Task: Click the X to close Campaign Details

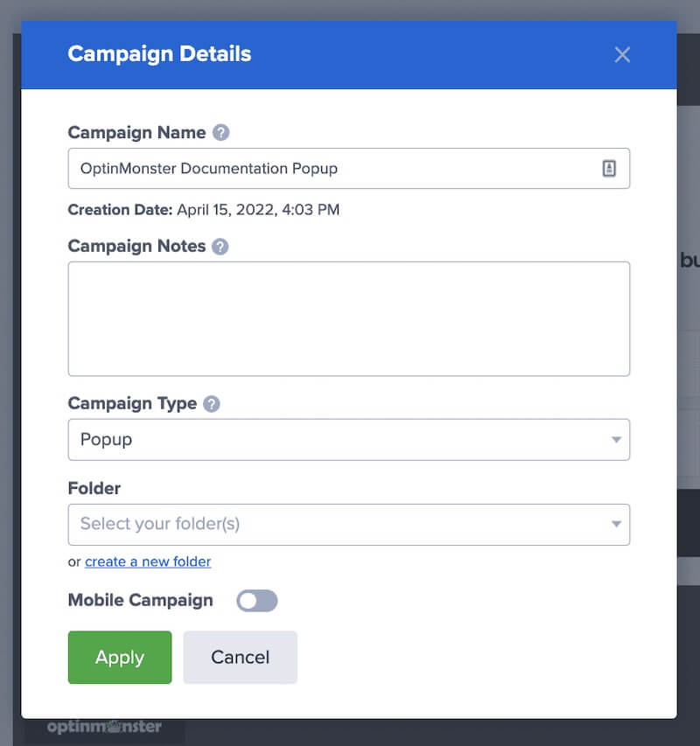Action: pos(622,54)
